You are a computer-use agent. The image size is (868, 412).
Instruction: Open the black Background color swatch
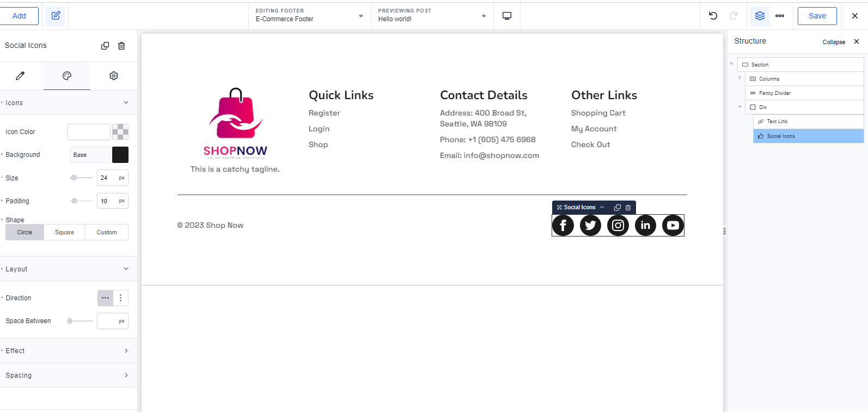120,155
